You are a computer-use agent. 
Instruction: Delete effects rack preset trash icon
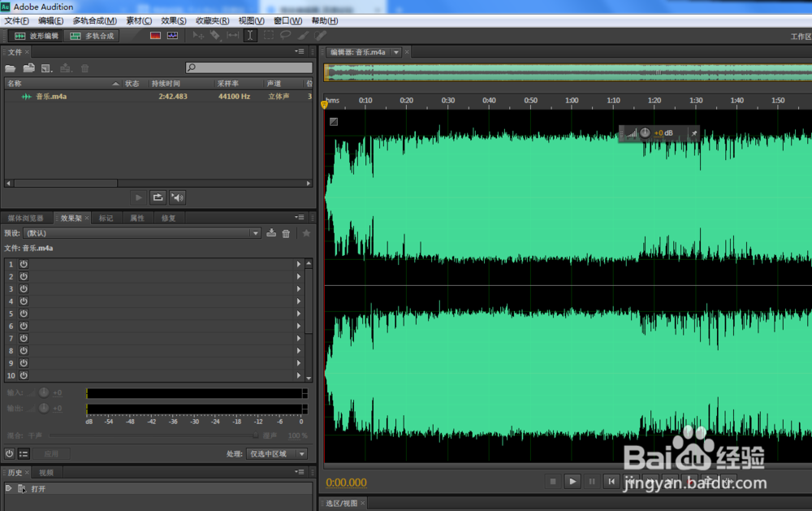tap(286, 234)
